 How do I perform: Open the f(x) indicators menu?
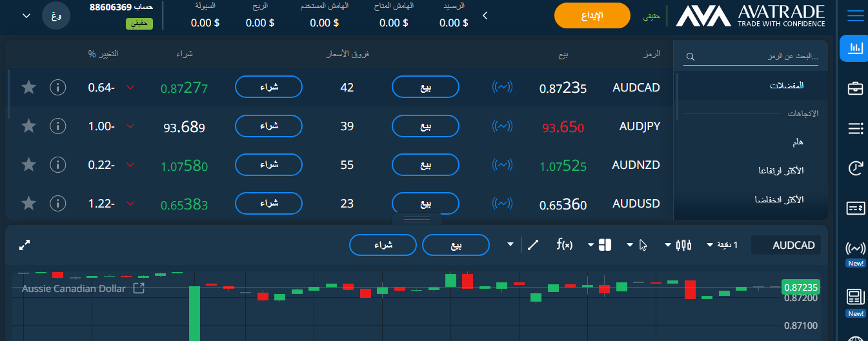pos(565,244)
